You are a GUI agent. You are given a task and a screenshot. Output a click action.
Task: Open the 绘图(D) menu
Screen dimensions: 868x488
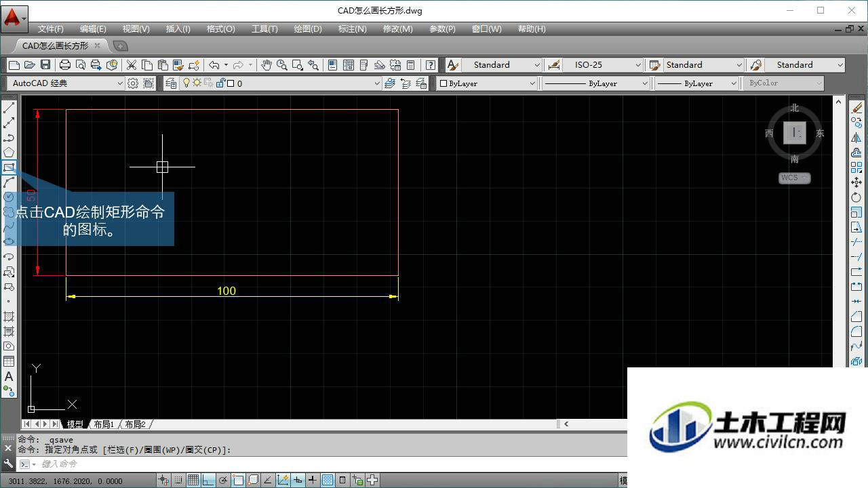308,28
